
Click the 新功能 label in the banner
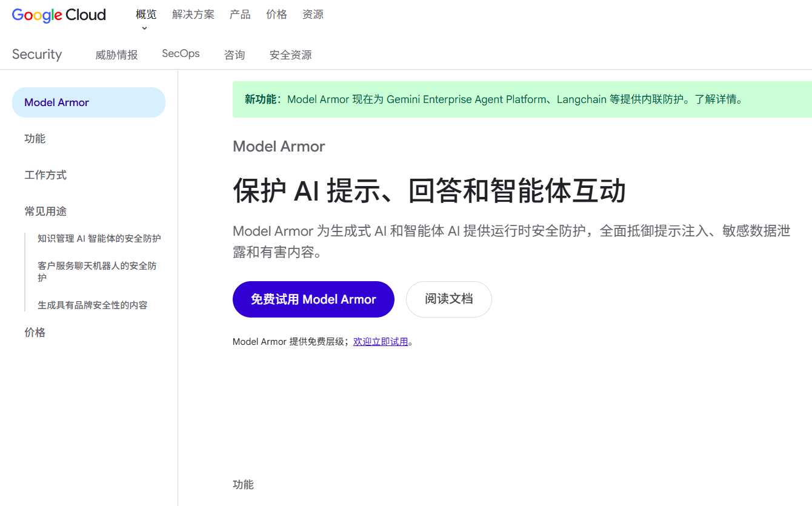261,99
